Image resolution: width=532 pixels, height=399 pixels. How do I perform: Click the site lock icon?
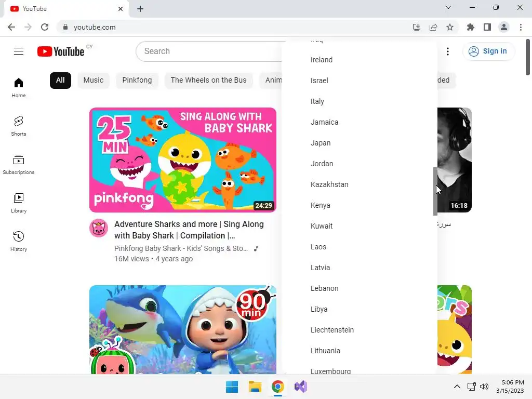tap(65, 27)
